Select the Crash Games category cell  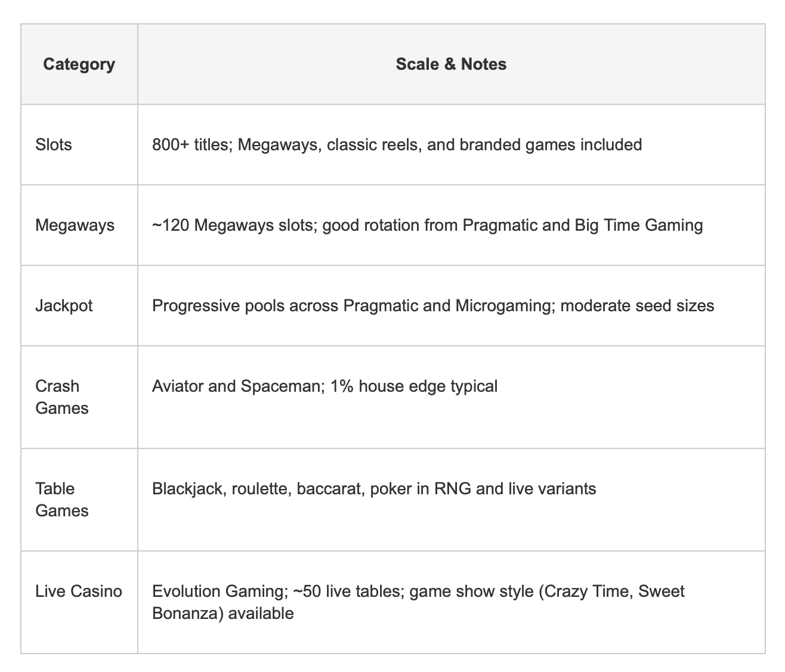[79, 397]
